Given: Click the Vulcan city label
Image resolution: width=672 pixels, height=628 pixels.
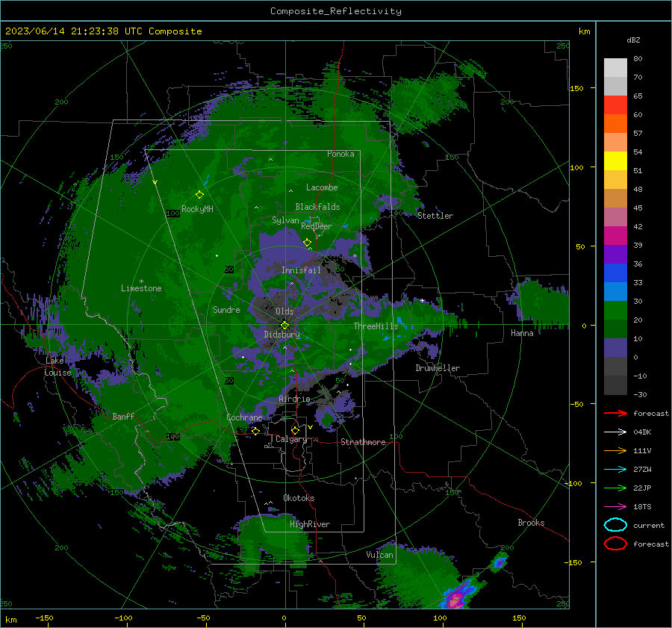Looking at the screenshot, I should click(379, 555).
